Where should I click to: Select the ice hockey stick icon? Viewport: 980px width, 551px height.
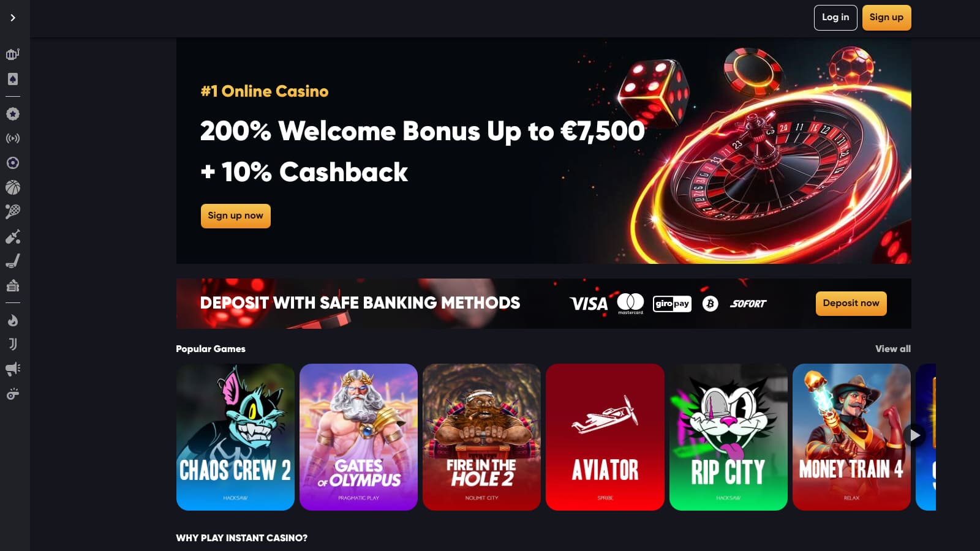point(13,261)
